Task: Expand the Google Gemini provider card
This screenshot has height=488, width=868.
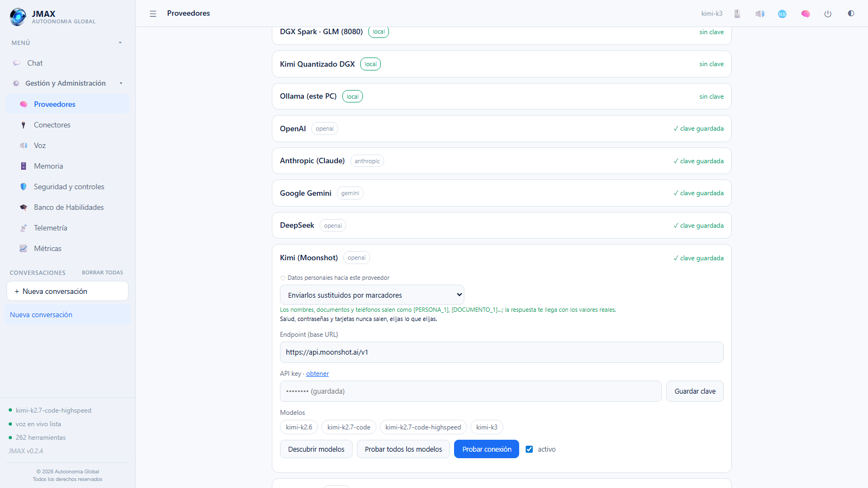Action: [502, 193]
